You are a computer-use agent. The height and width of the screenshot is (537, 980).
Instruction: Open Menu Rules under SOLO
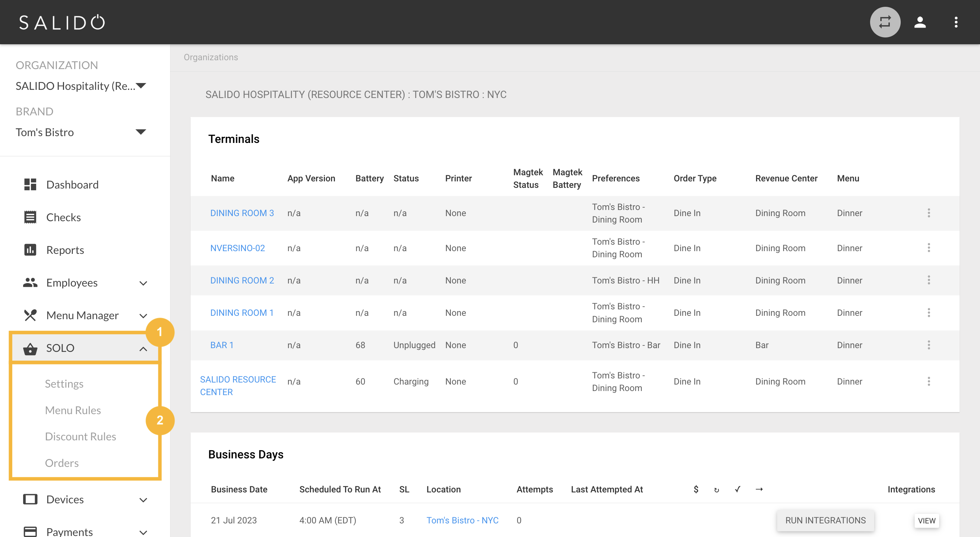(x=73, y=410)
